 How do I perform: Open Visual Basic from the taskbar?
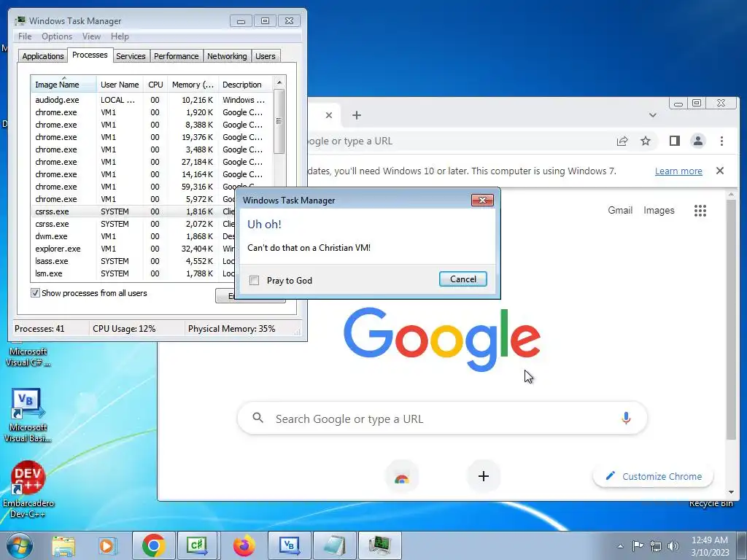tap(289, 545)
